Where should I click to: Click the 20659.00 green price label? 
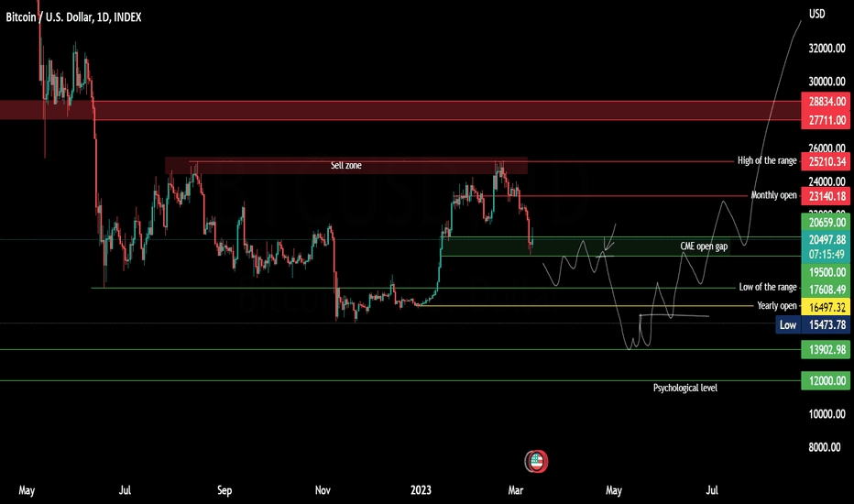click(x=826, y=223)
